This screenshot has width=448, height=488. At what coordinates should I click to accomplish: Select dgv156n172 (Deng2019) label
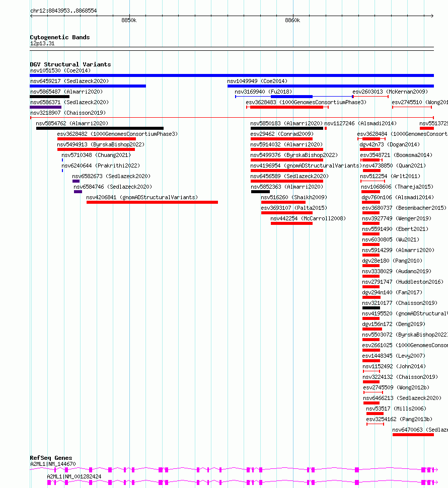(x=394, y=324)
